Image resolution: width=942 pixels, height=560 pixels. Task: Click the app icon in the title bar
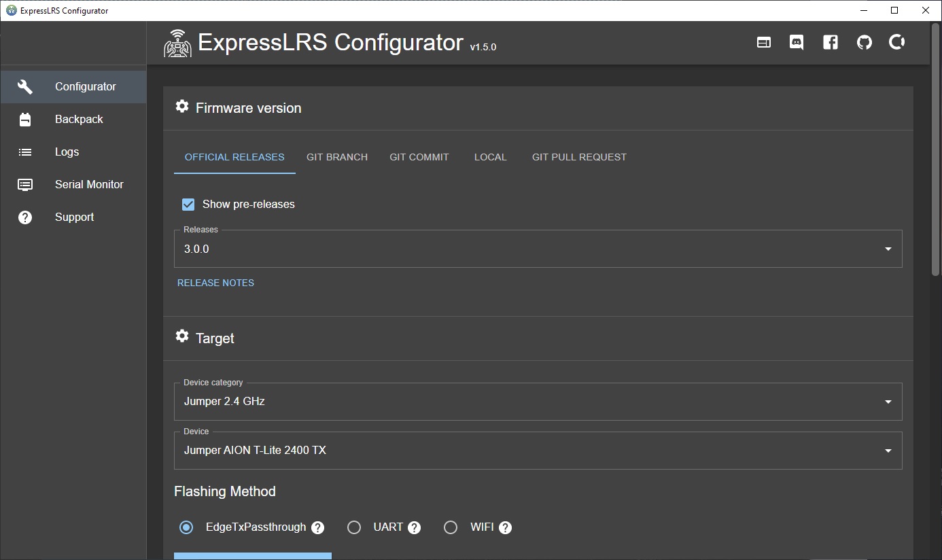pyautogui.click(x=11, y=10)
